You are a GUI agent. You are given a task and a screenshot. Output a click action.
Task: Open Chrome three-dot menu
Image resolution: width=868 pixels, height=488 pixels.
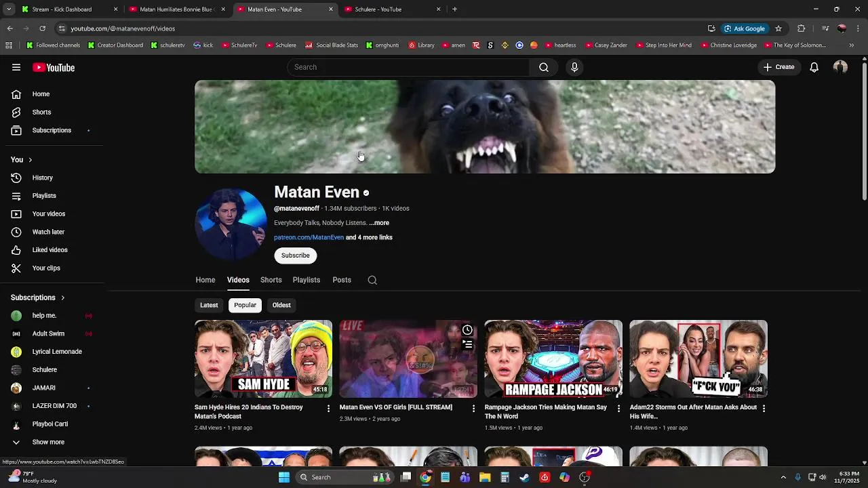click(x=859, y=28)
